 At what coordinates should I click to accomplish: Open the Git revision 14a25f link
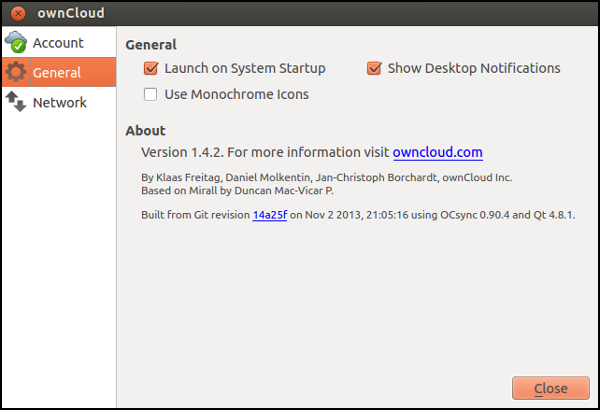pos(269,215)
